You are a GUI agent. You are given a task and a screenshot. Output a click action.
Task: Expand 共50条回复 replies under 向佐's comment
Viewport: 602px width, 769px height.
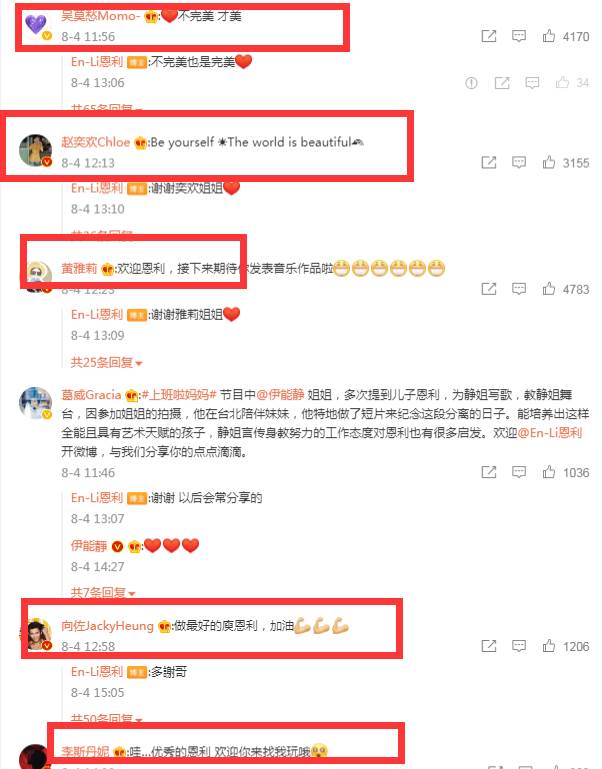[106, 718]
